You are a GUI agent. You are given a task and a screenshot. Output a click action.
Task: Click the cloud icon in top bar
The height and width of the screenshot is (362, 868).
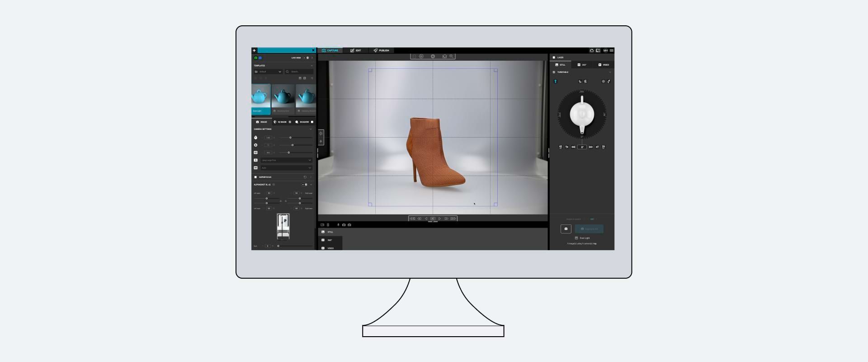(592, 51)
